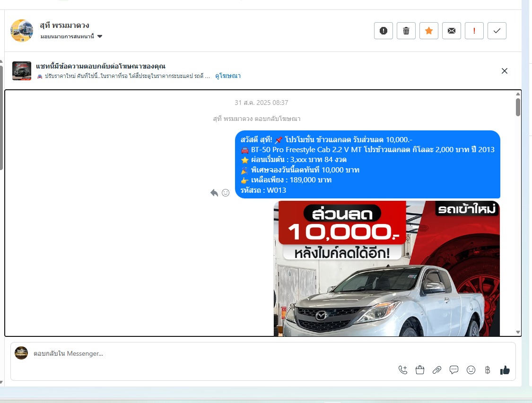The image size is (532, 403).
Task: Request payment with baht icon
Action: [488, 370]
